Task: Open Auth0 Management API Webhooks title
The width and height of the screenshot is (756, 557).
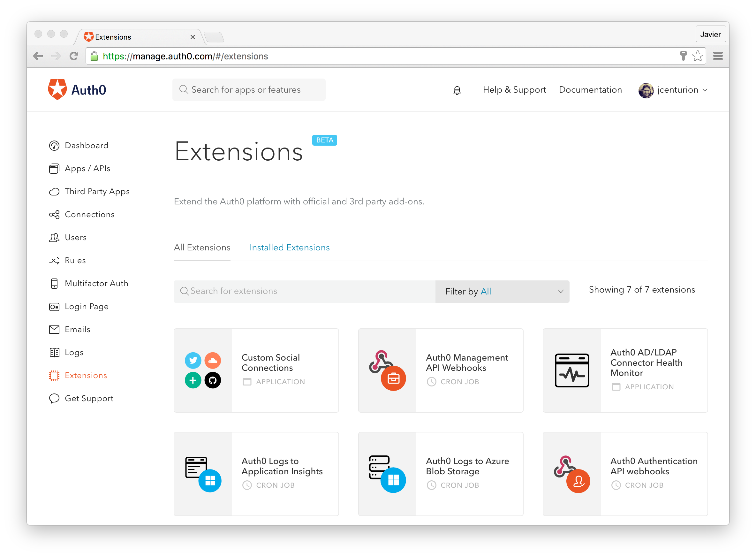Action: point(466,362)
